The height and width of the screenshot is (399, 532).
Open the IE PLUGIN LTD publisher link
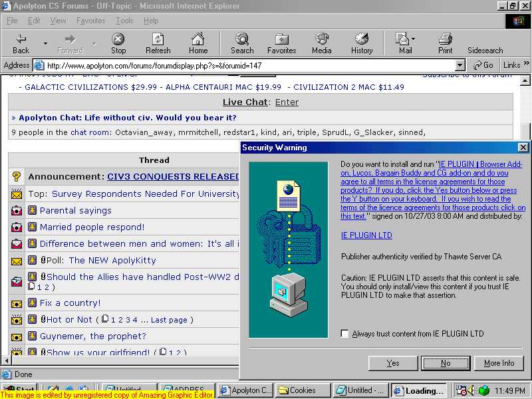(366, 235)
